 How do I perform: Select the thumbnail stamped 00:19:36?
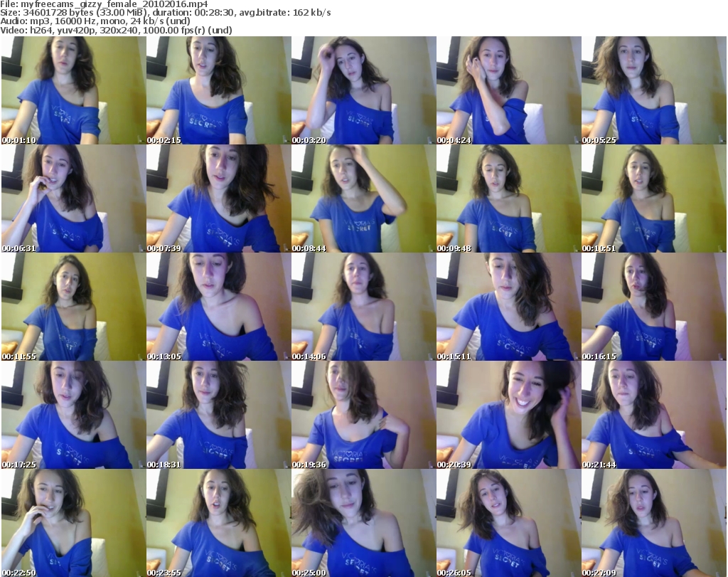(x=363, y=415)
